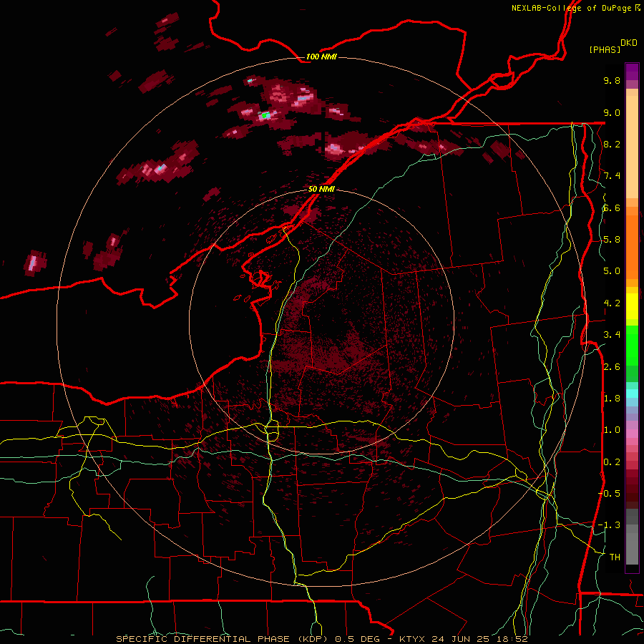Image resolution: width=644 pixels, height=644 pixels.
Task: Click the TH threshold legend label
Action: [615, 557]
